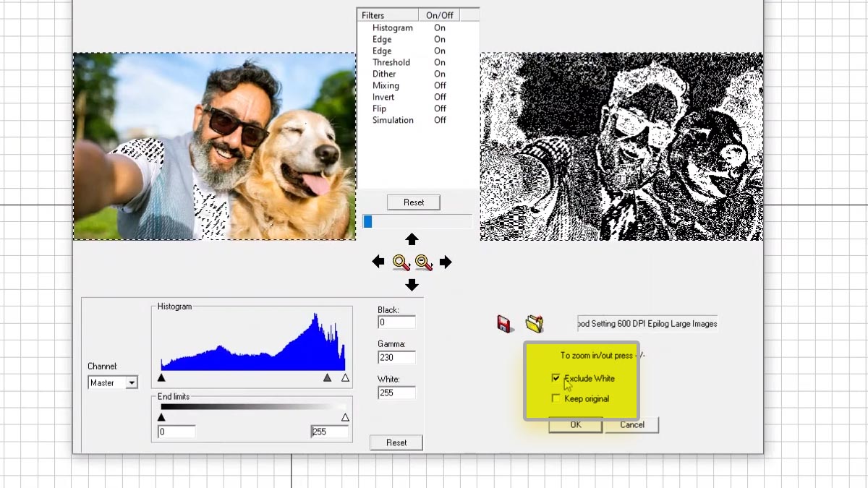The width and height of the screenshot is (868, 488).
Task: Click the Gamma value input field
Action: [396, 358]
